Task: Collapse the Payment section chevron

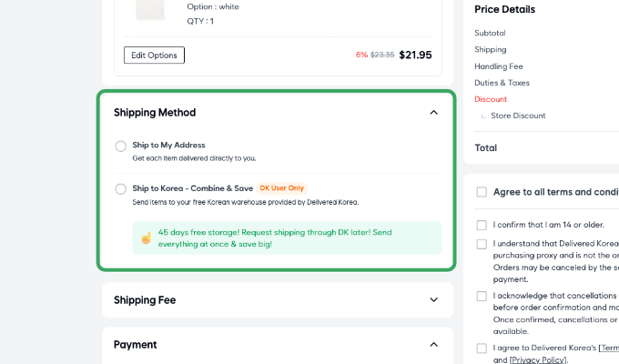Action: 433,345
